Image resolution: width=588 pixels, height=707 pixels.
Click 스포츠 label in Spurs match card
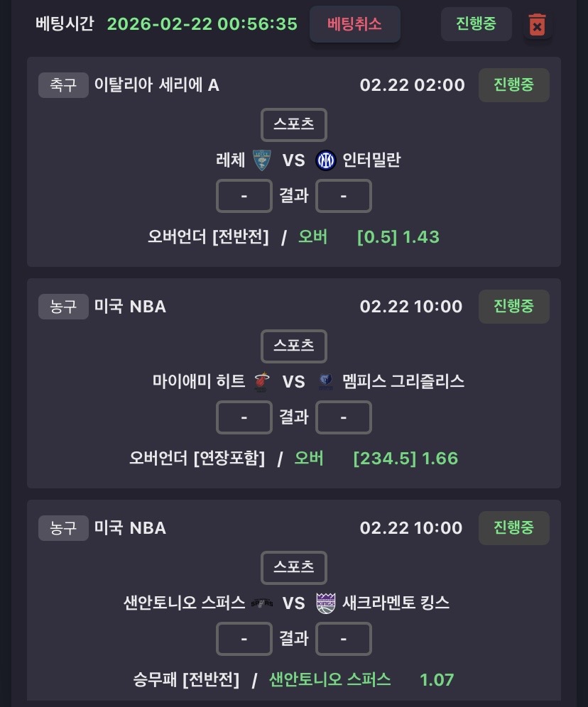coord(293,568)
